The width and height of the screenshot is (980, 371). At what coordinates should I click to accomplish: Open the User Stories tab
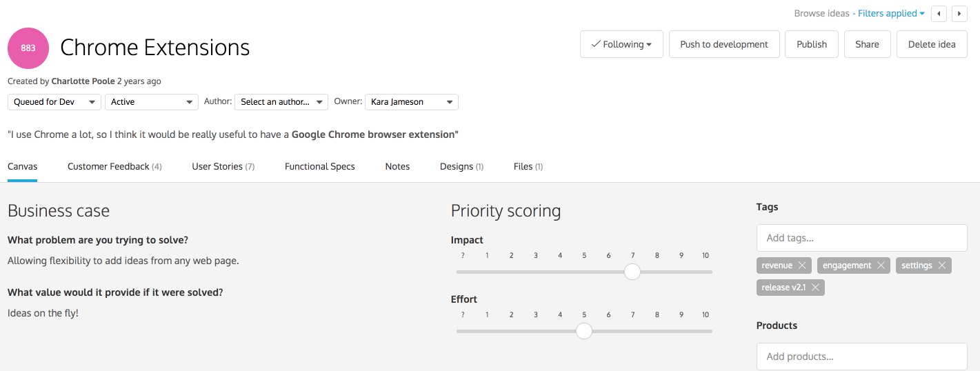(x=223, y=166)
